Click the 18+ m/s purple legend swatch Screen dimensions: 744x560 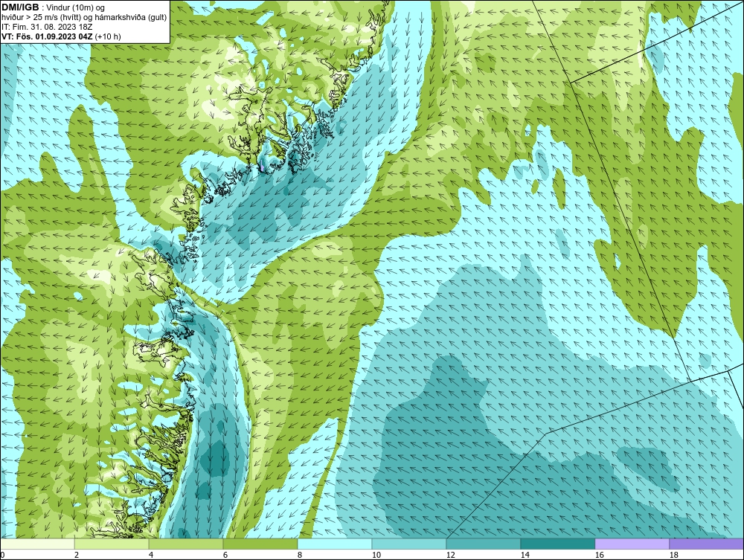(x=707, y=544)
